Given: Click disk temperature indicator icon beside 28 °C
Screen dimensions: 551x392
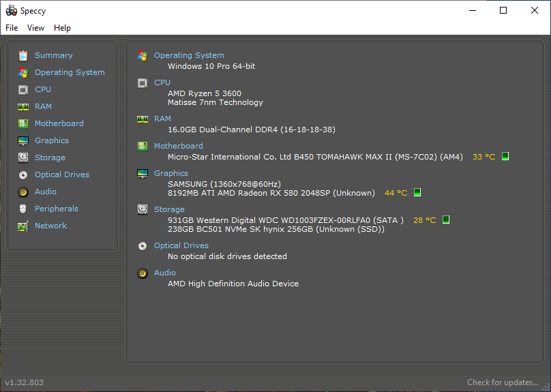Looking at the screenshot, I should point(445,220).
